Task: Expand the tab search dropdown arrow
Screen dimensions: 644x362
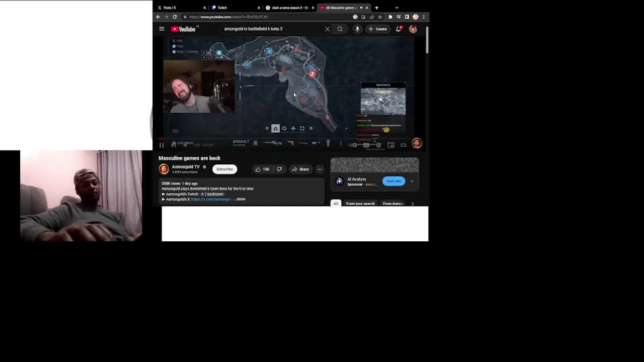Action: [396, 8]
